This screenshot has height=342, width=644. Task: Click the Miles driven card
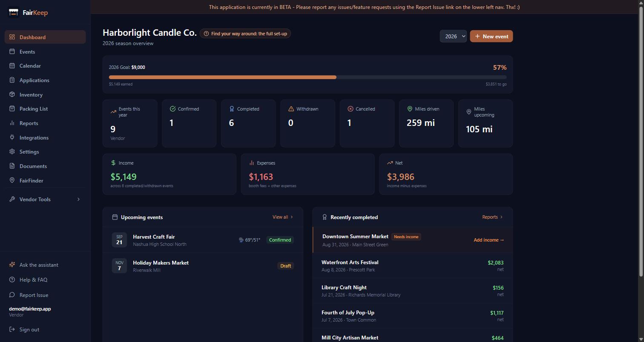pyautogui.click(x=426, y=123)
